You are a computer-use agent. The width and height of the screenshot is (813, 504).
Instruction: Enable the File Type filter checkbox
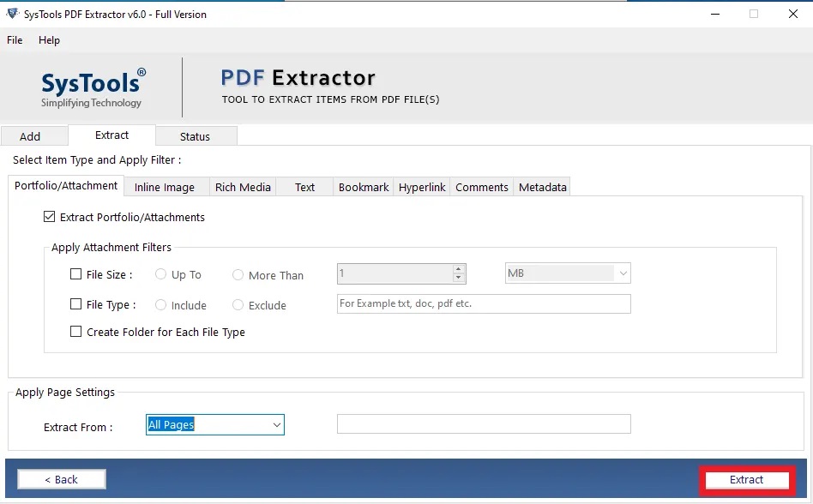75,305
